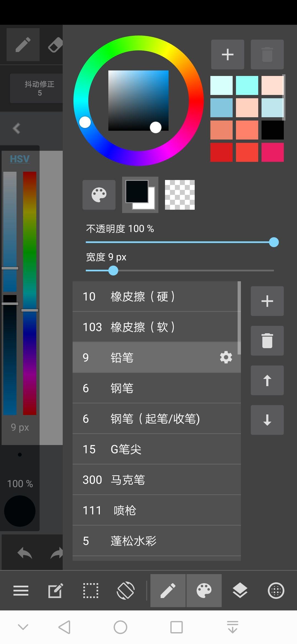Viewport: 297px width, 644px height.
Task: Tap the HSV color mode label
Action: 20,159
